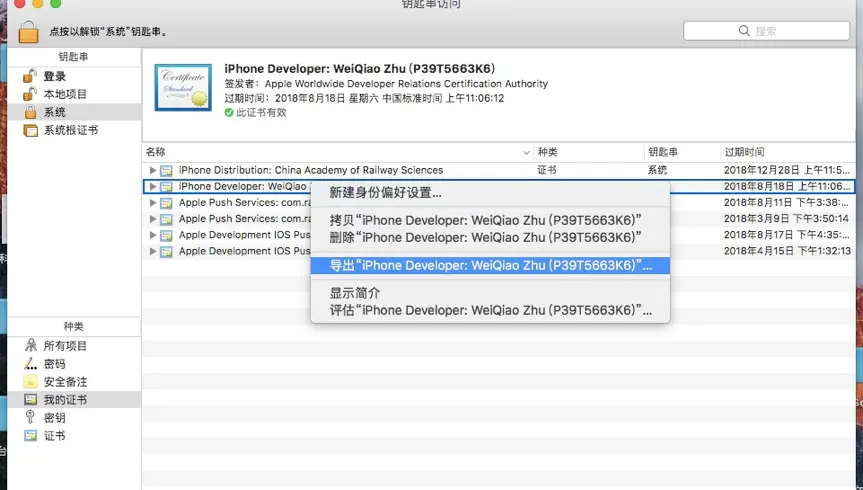Click the 钥匙串 column header

(682, 152)
